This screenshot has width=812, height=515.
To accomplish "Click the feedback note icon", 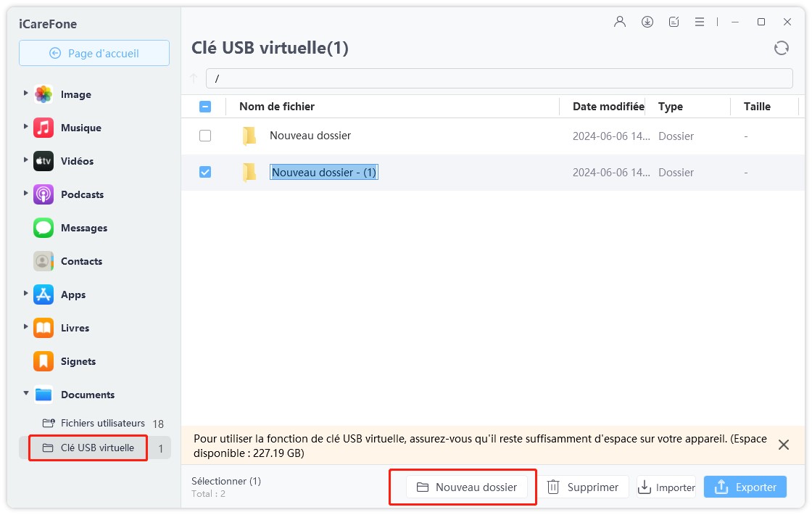I will 674,22.
